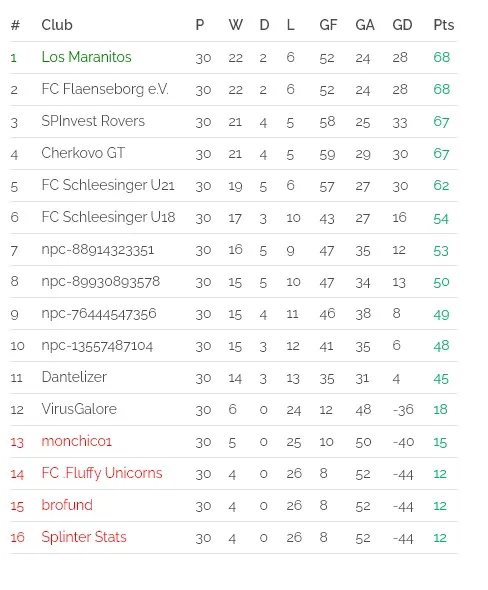Click the W wins column header

(x=236, y=25)
